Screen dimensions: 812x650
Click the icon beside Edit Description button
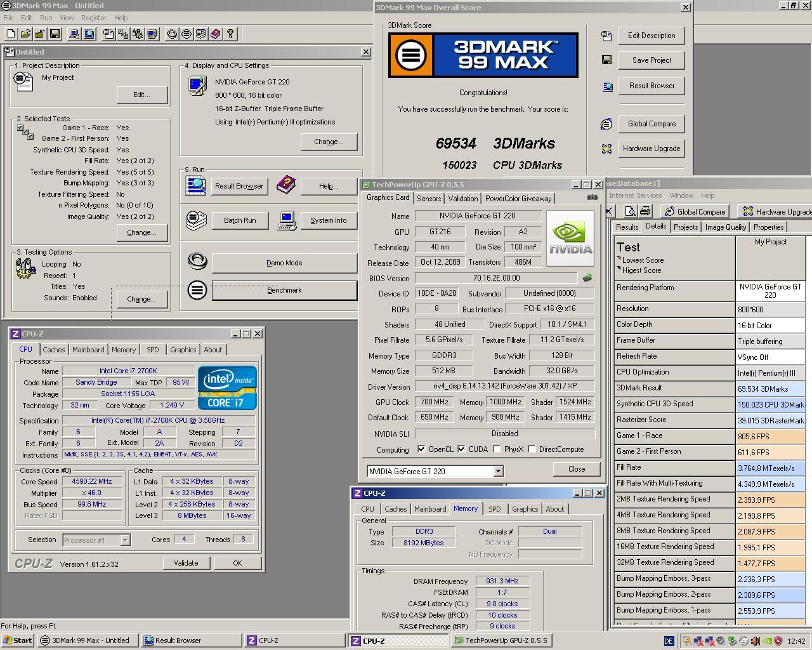(606, 36)
